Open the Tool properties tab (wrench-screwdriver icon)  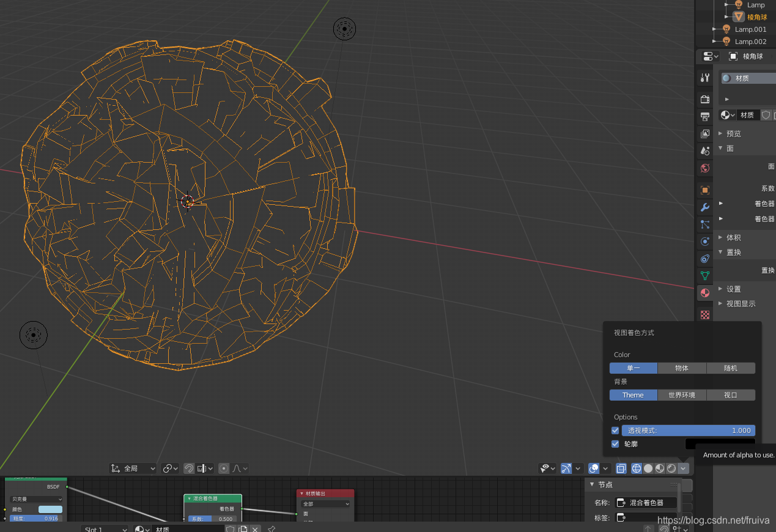point(705,78)
